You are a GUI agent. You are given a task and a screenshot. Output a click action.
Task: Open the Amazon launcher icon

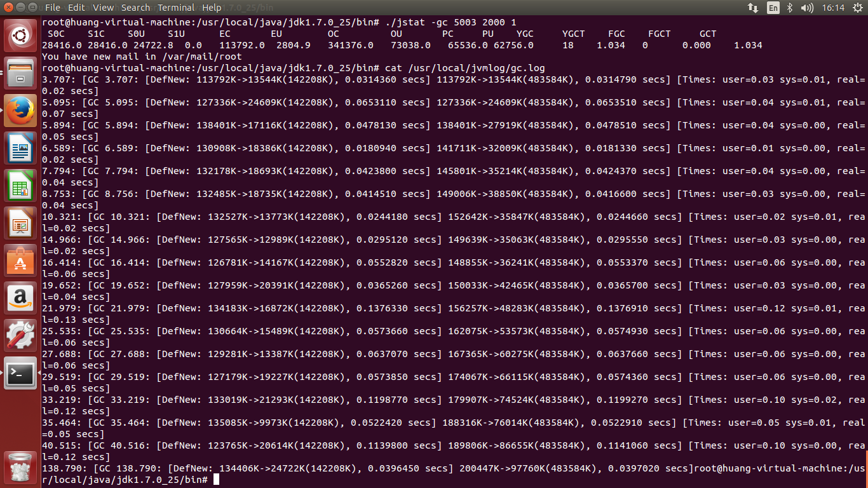[x=20, y=299]
